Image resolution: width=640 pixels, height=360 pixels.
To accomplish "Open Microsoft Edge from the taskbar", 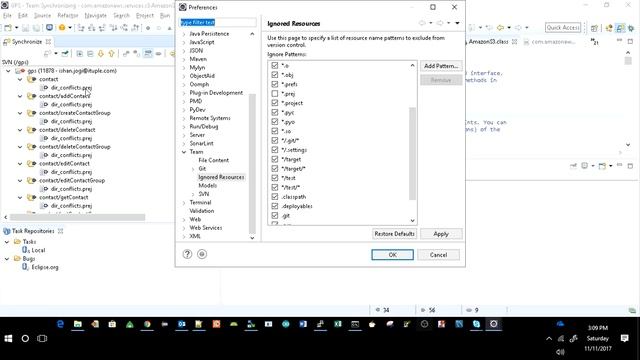I will pos(60,324).
